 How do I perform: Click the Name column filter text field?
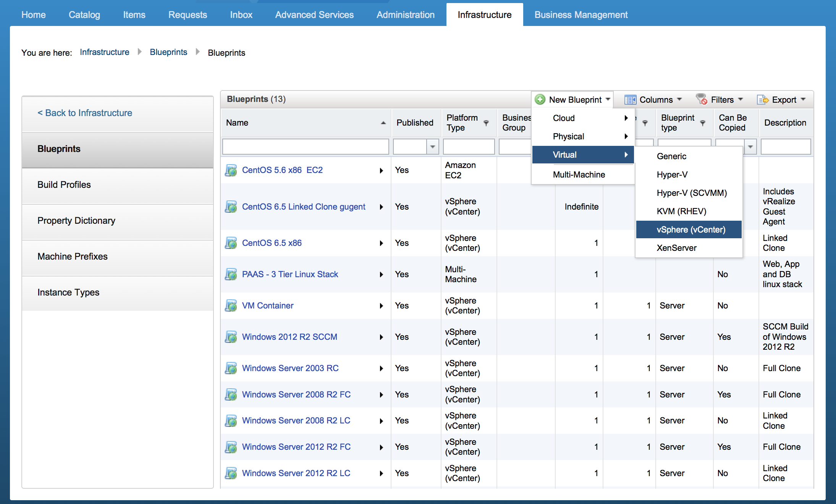pyautogui.click(x=305, y=147)
